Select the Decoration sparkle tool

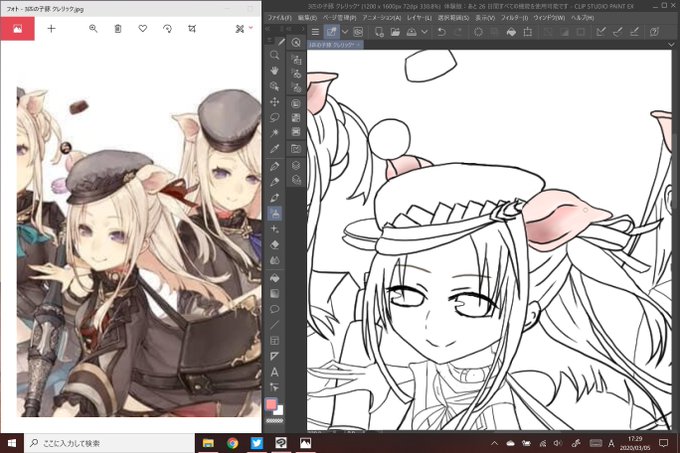coord(275,229)
